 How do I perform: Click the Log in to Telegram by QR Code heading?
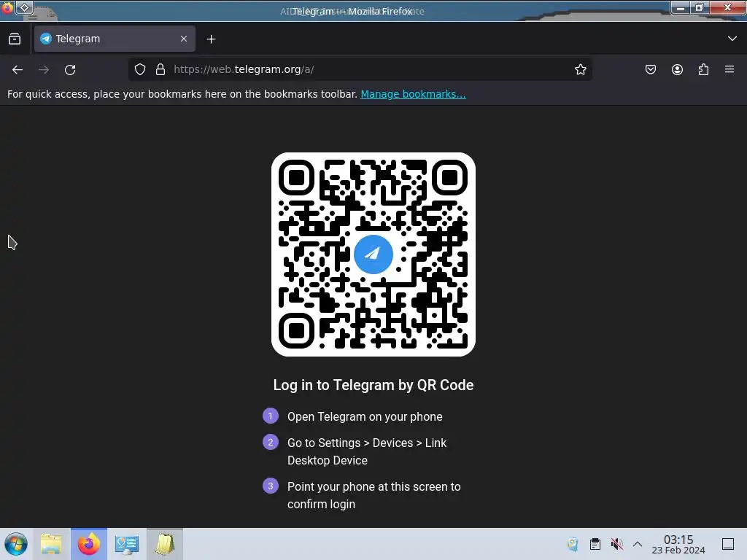[373, 385]
